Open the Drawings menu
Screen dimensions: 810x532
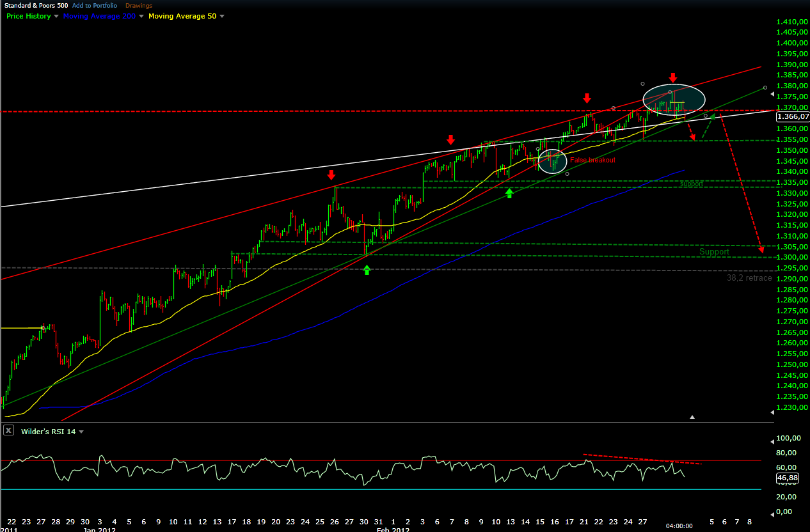(139, 5)
